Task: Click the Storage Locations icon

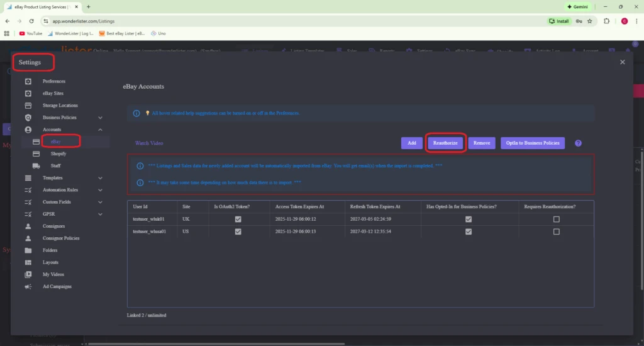Action: [28, 105]
